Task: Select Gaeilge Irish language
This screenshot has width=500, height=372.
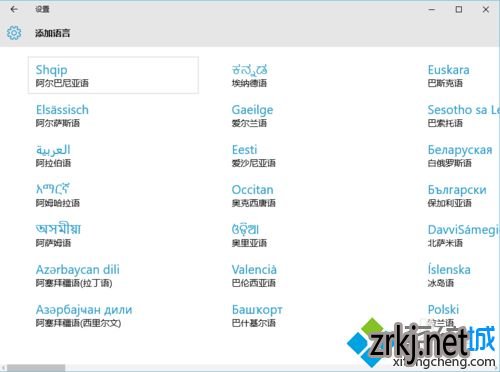Action: (x=309, y=115)
